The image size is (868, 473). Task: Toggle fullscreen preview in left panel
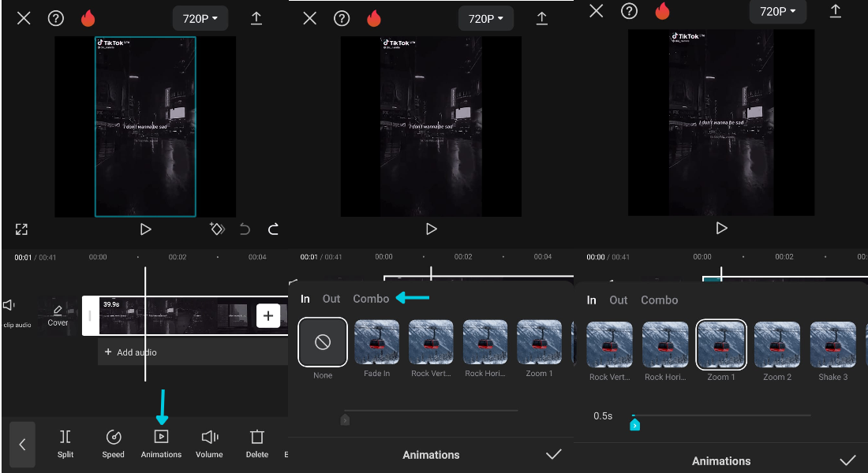21,229
